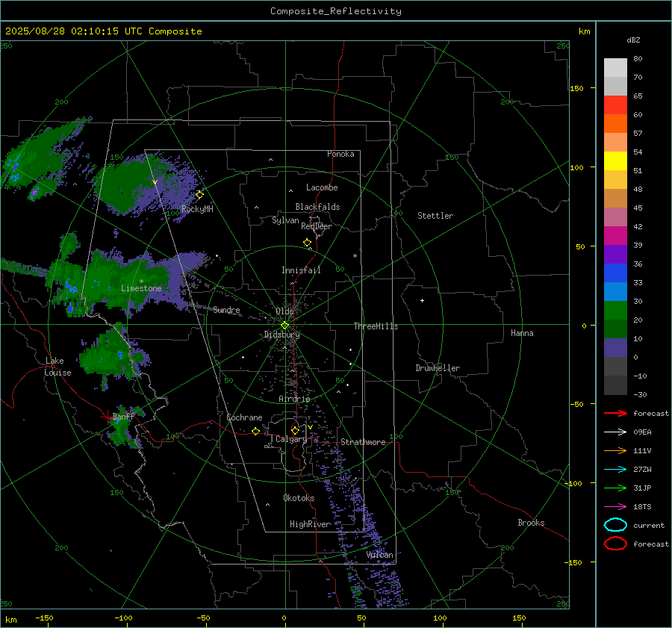Click the Calgary city label

click(x=291, y=439)
